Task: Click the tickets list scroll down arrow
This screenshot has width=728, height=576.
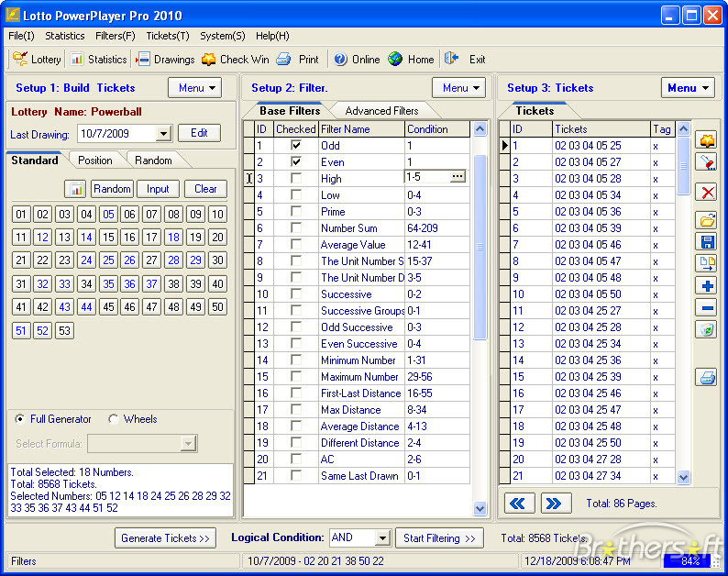Action: coord(683,477)
